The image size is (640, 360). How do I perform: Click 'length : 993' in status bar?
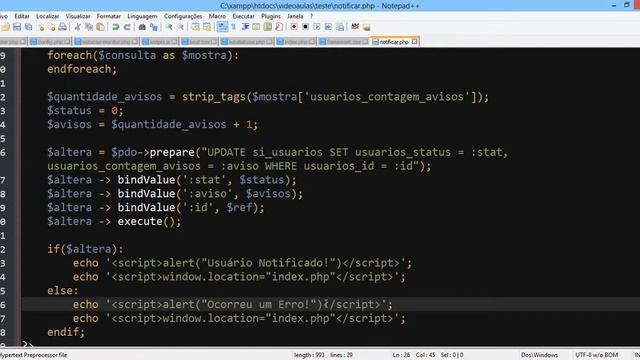[x=309, y=355]
